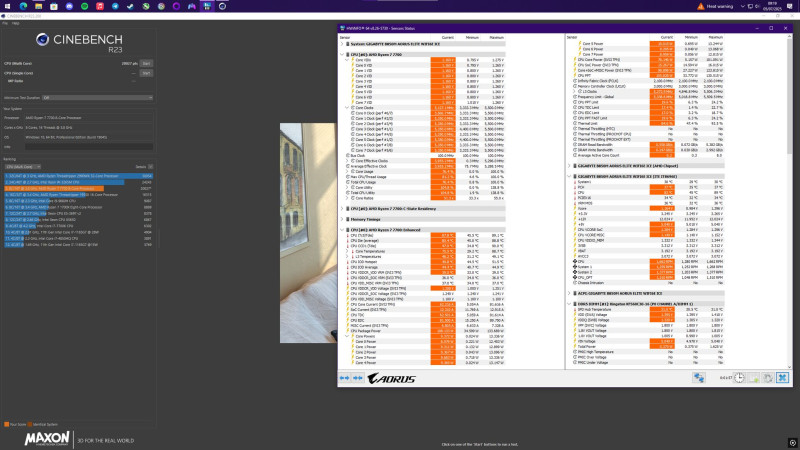This screenshot has height=450, width=800.
Task: Collapse the Core Clocks subtree
Action: click(347, 108)
